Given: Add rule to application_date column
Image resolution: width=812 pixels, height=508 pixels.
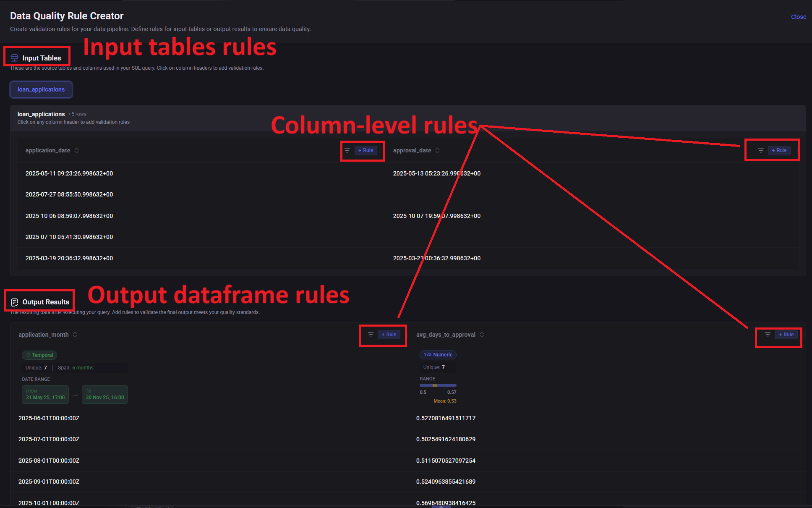Looking at the screenshot, I should (366, 150).
